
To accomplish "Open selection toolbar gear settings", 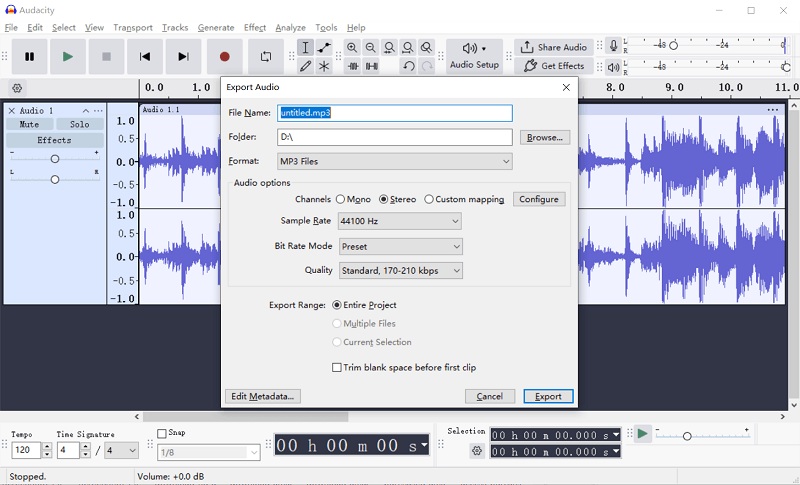I will click(x=477, y=451).
